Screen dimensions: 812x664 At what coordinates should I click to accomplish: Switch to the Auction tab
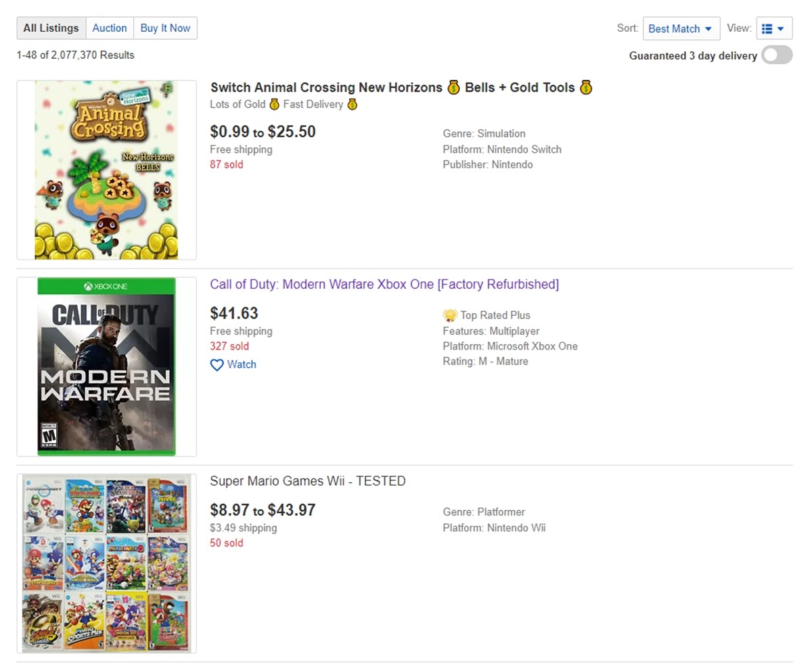coord(110,28)
